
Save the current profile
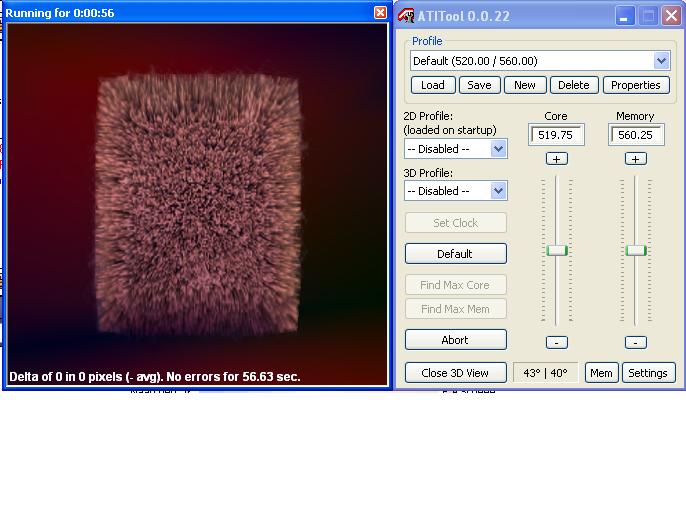click(x=479, y=85)
